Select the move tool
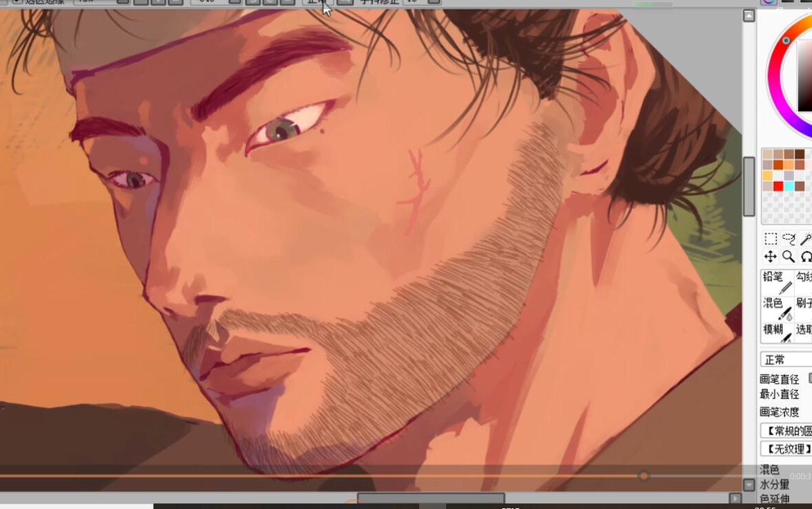 coord(771,257)
